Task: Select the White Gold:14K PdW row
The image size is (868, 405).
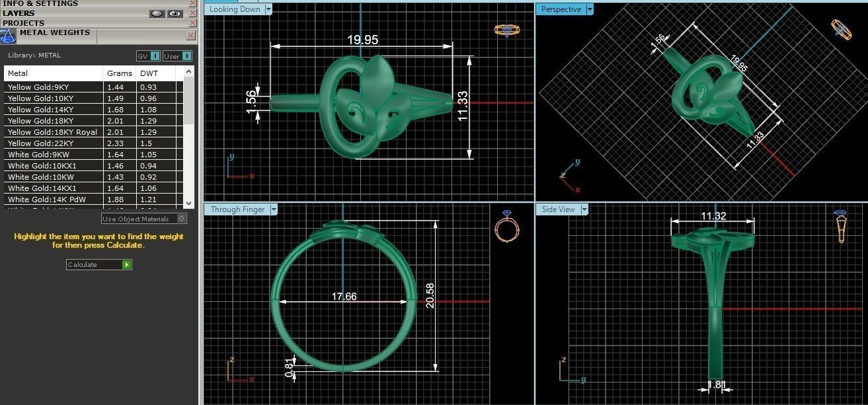Action: [94, 199]
